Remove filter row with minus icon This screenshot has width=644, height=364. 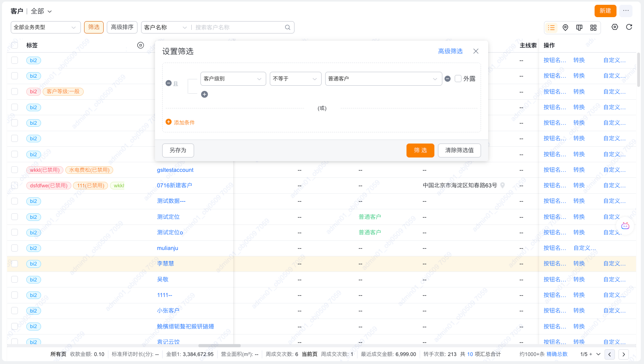pyautogui.click(x=448, y=79)
